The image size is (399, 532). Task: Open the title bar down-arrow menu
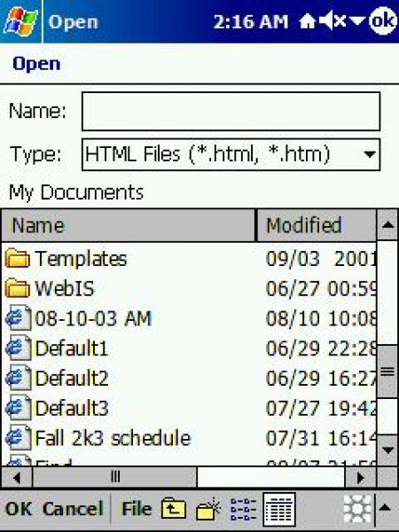[x=357, y=21]
